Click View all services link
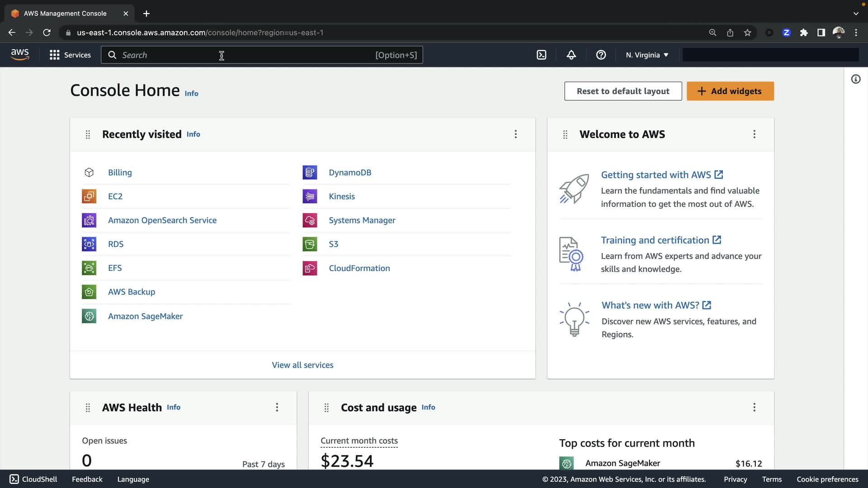The image size is (868, 488). click(x=302, y=365)
